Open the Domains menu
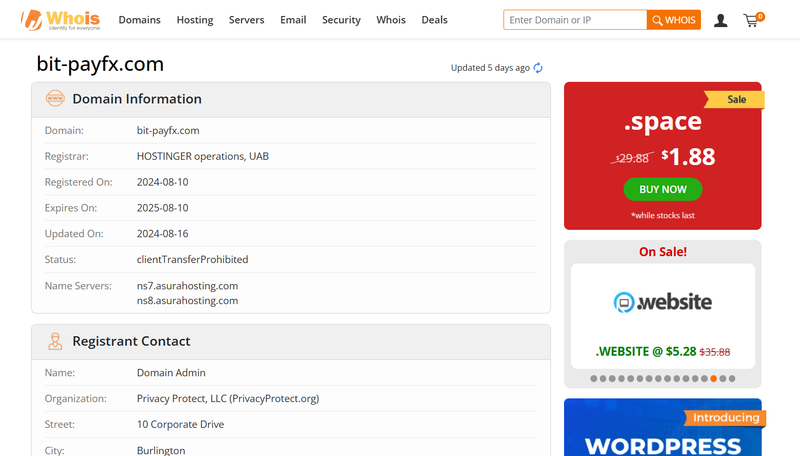 [139, 20]
